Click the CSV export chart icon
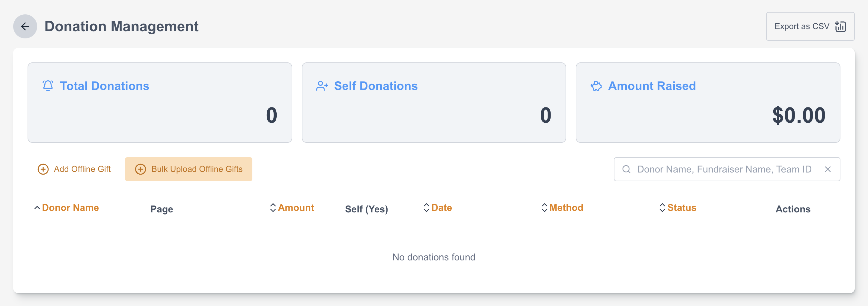868x306 pixels. (840, 26)
